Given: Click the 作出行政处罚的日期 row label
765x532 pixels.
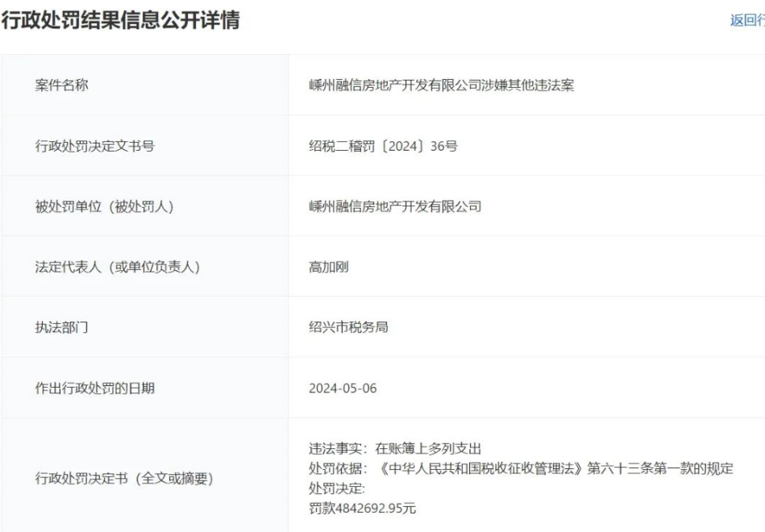Looking at the screenshot, I should 94,389.
